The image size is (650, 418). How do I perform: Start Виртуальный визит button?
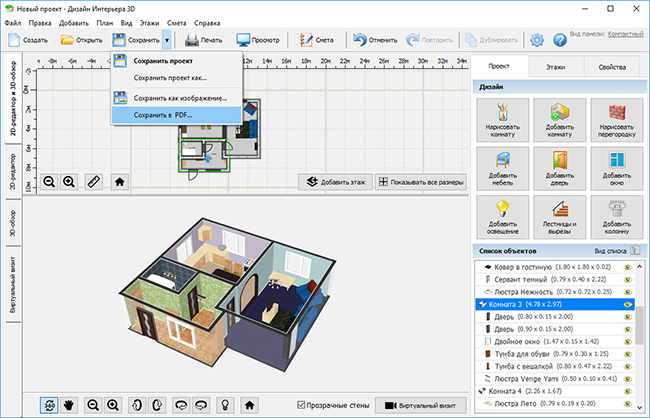[421, 405]
